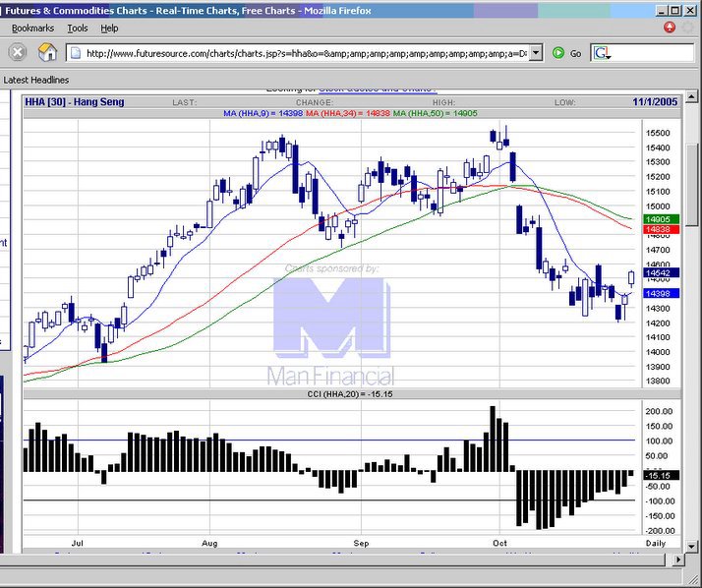
Task: Open Latest Headlines bookmark toolbar item
Action: coord(36,81)
